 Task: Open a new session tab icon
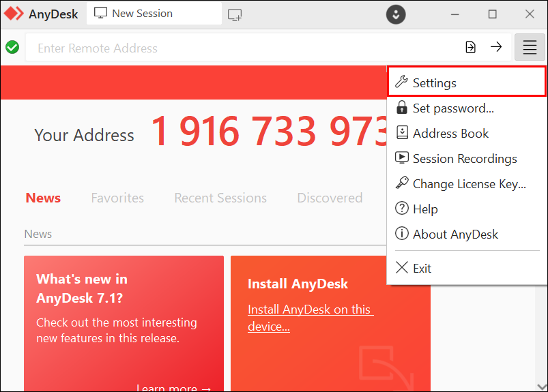coord(235,15)
